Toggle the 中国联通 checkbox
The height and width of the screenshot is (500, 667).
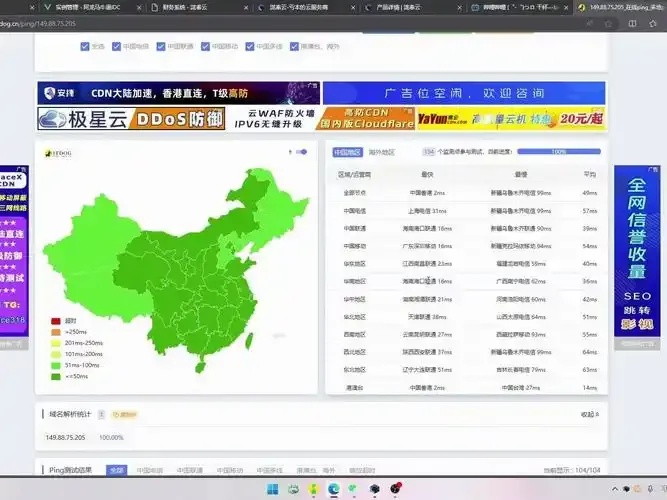pos(161,46)
